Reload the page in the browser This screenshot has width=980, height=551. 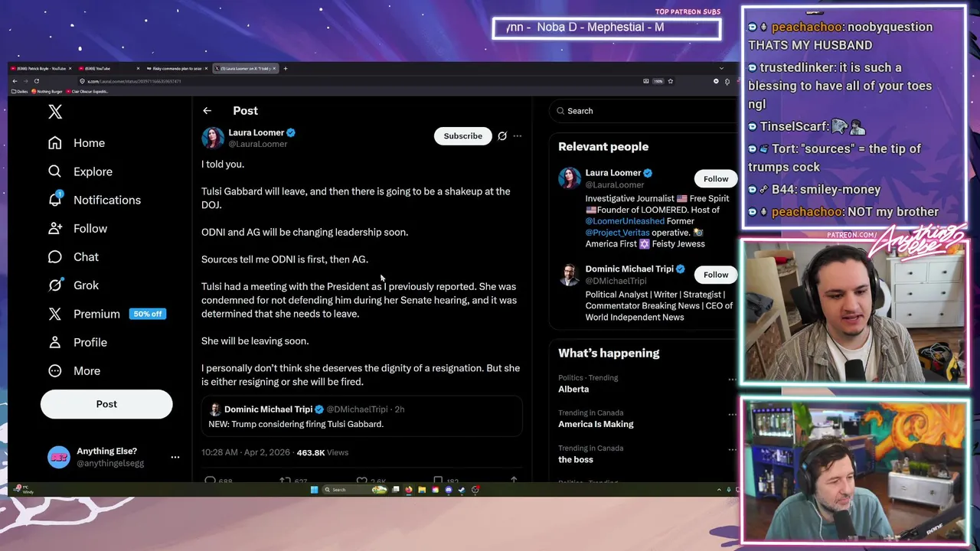click(x=36, y=81)
